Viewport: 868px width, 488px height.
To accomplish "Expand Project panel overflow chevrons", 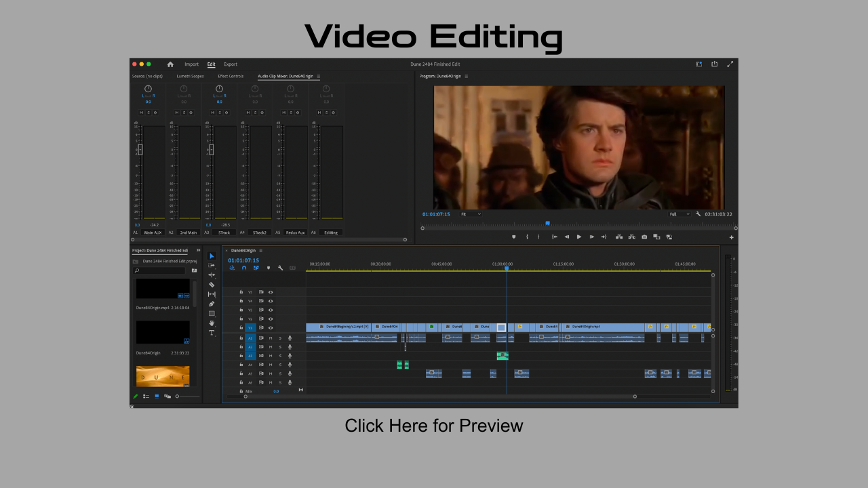I will tap(199, 250).
